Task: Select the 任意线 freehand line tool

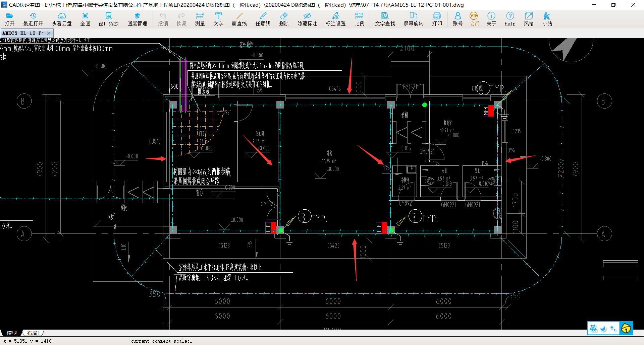Action: [263, 19]
